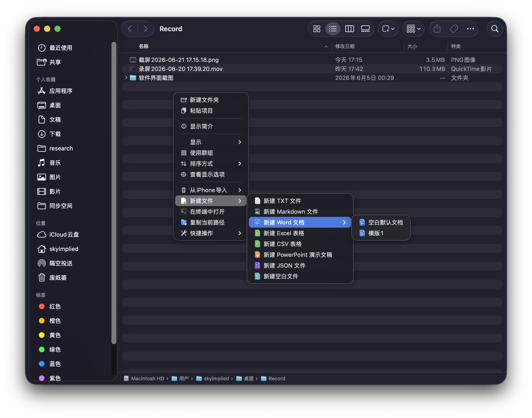
Task: Open skyimplied home folder in sidebar
Action: click(58, 249)
